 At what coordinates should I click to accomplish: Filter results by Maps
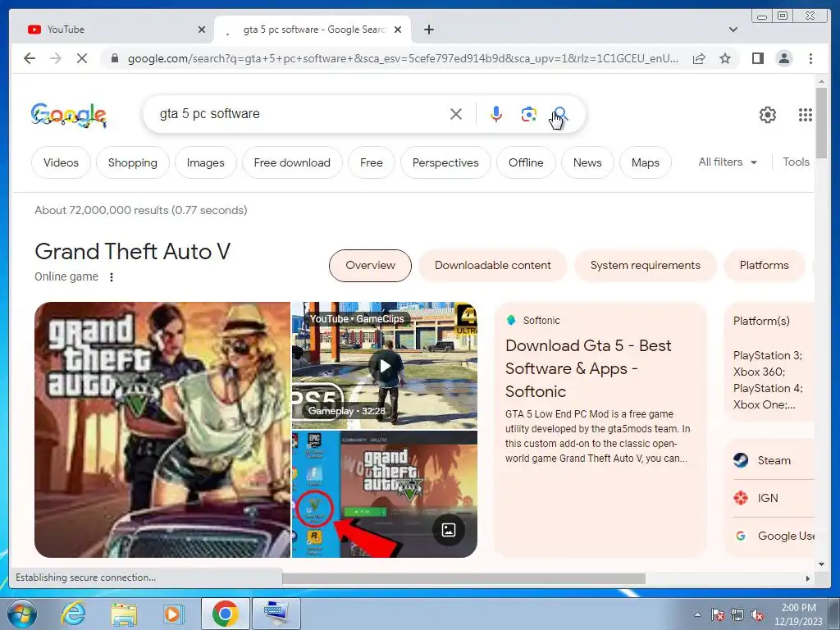pyautogui.click(x=646, y=162)
